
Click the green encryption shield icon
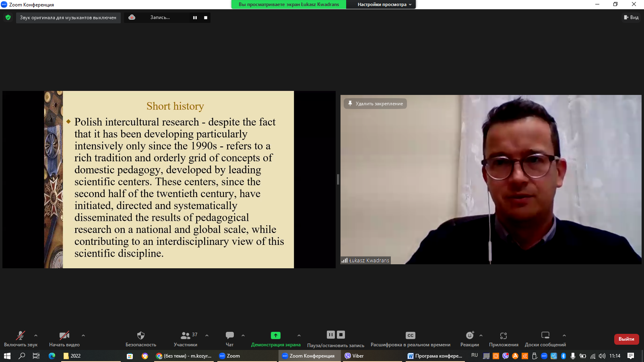pos(8,17)
